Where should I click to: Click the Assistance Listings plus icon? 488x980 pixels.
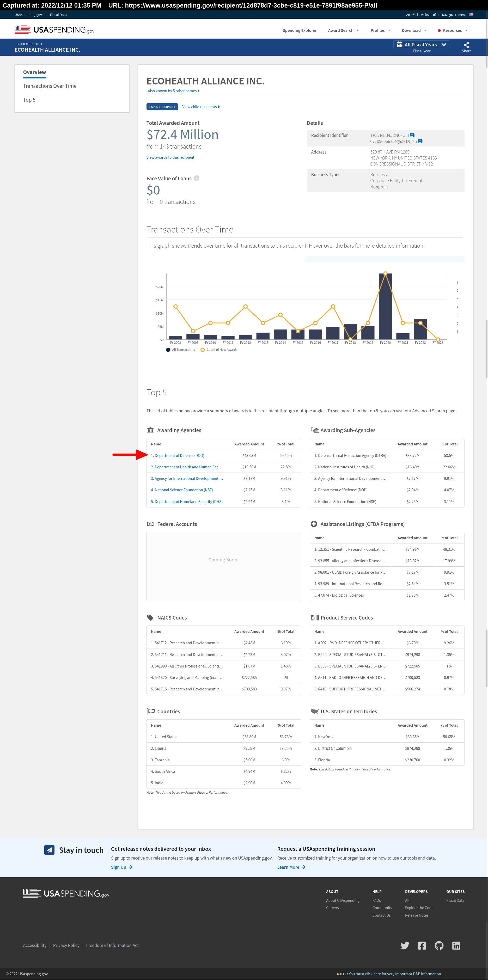314,524
